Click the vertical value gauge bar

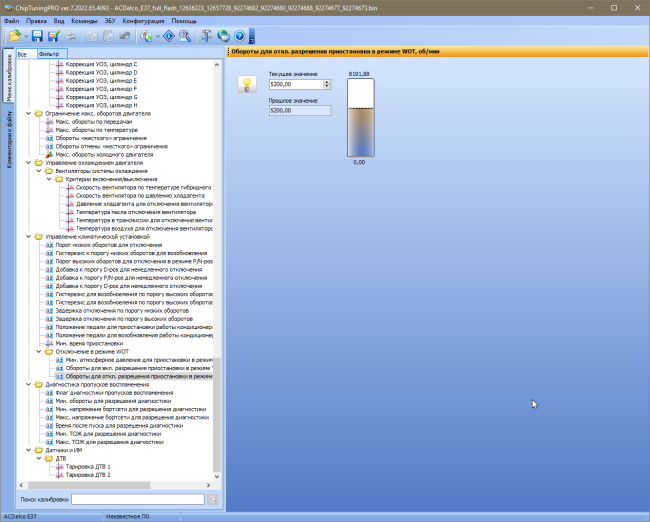pos(361,118)
